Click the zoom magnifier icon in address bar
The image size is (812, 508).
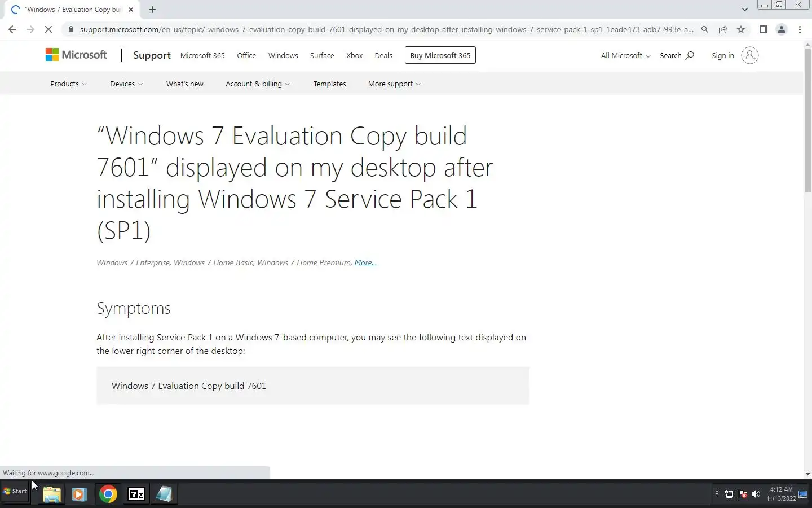pos(705,29)
